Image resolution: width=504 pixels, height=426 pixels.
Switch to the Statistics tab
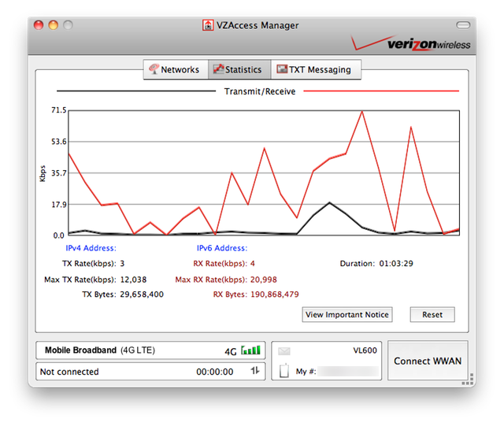[239, 69]
